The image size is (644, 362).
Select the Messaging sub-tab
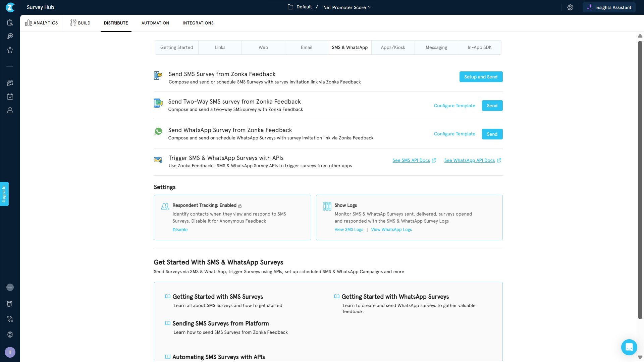[x=436, y=47]
